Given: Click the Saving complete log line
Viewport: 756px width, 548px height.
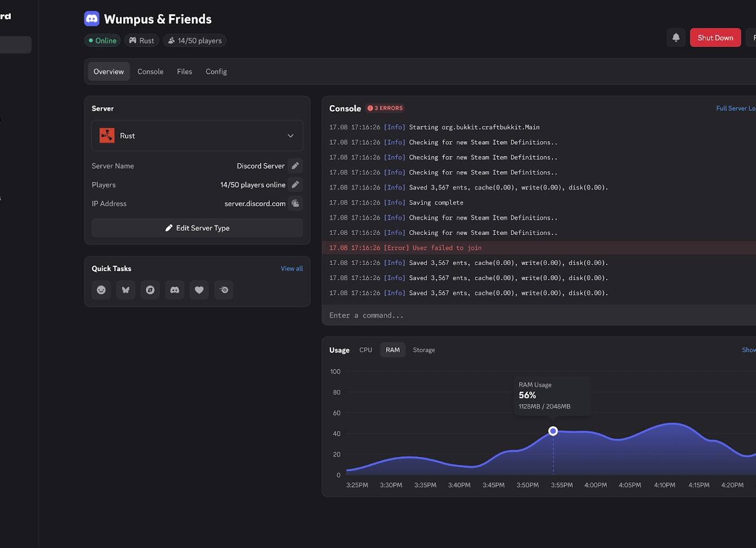Looking at the screenshot, I should coord(396,202).
